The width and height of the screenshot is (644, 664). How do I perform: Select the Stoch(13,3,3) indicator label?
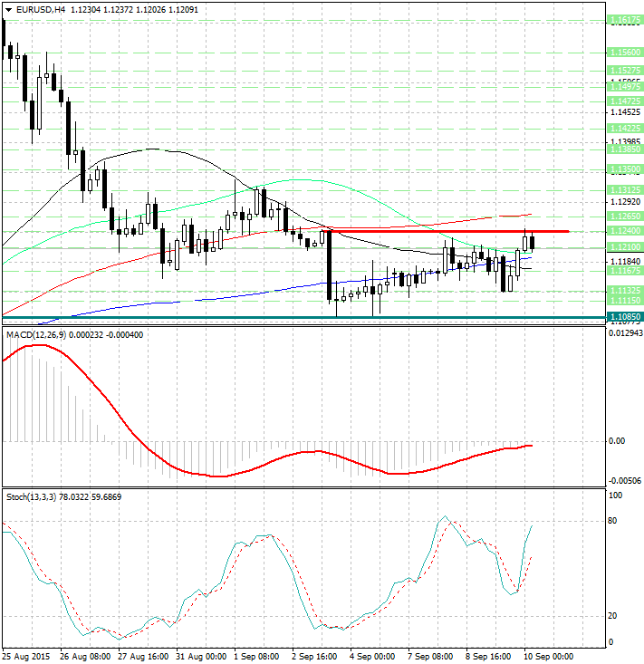point(32,496)
